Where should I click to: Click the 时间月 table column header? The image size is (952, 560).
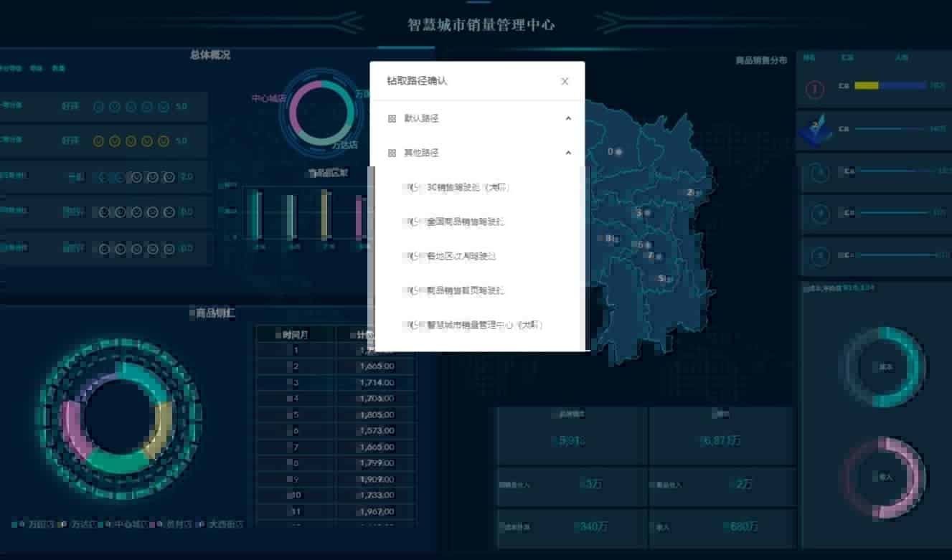296,334
